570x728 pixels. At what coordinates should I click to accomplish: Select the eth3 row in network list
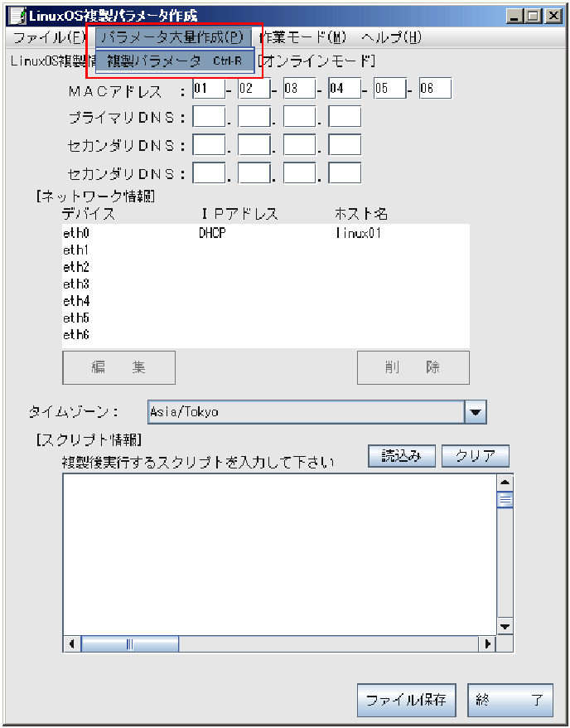(x=266, y=284)
